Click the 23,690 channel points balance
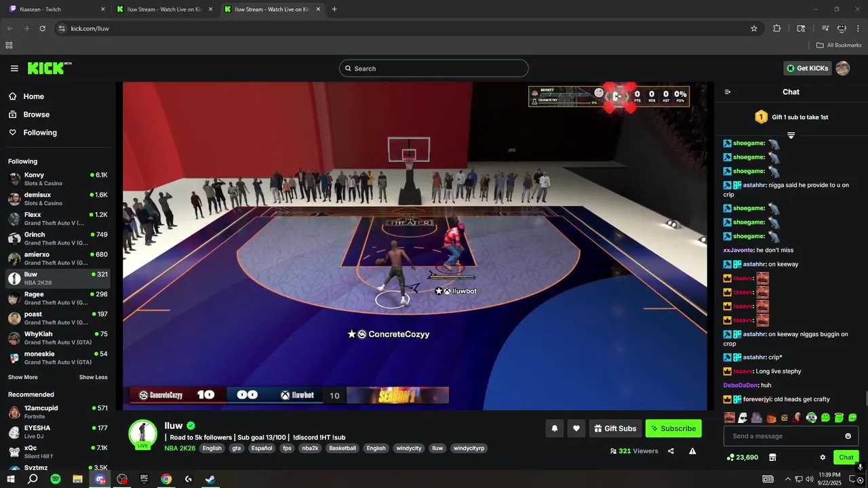This screenshot has height=488, width=868. click(x=743, y=457)
